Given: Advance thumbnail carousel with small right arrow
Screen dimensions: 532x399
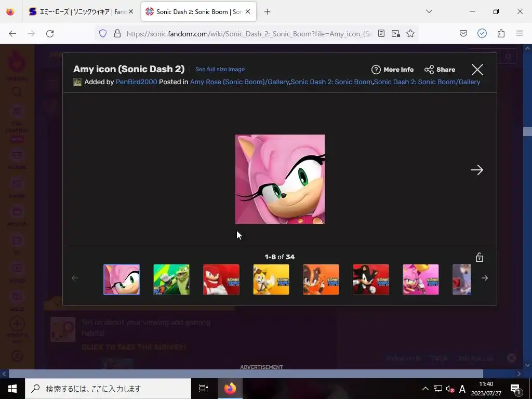Looking at the screenshot, I should coord(485,278).
